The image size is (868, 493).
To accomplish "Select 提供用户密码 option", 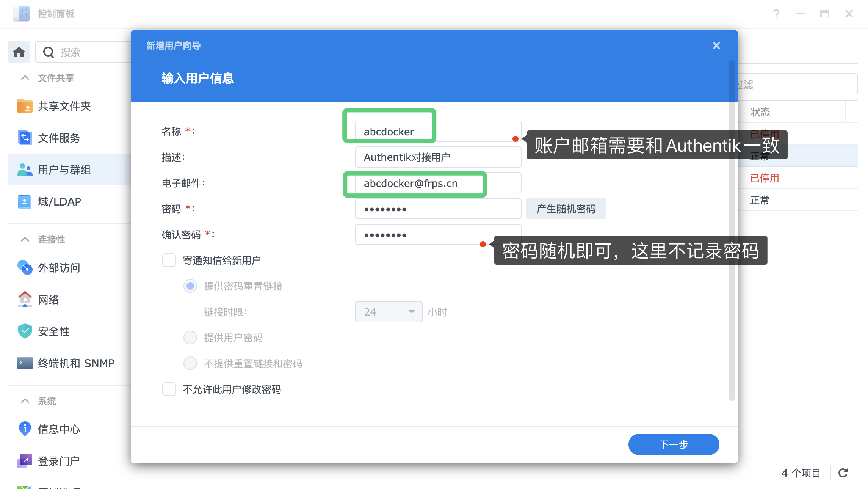I will 190,338.
